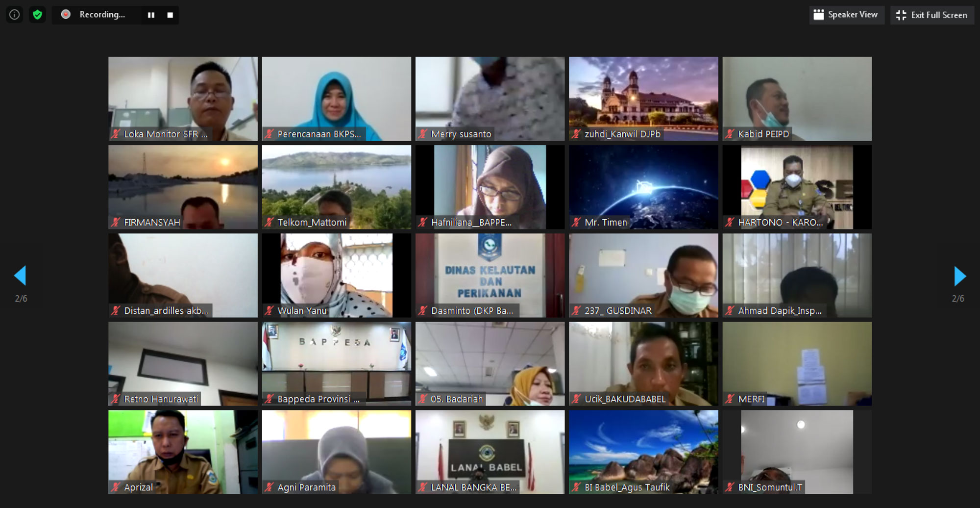Click the FIRMANSYAH name label
980x508 pixels.
coord(152,222)
